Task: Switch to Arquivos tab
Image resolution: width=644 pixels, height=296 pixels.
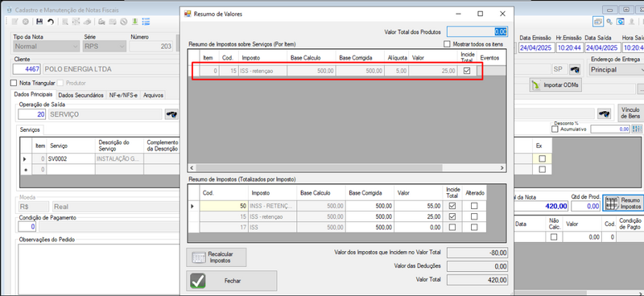Action: click(153, 95)
